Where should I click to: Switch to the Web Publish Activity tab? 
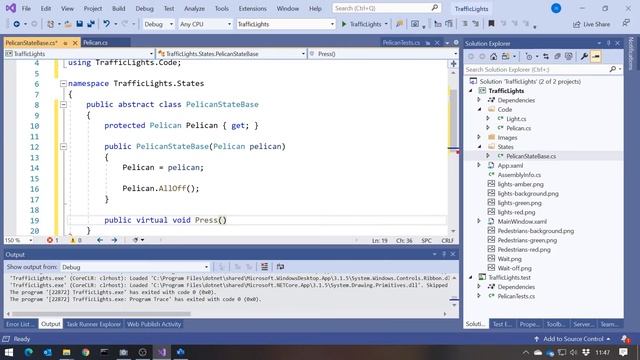154,324
